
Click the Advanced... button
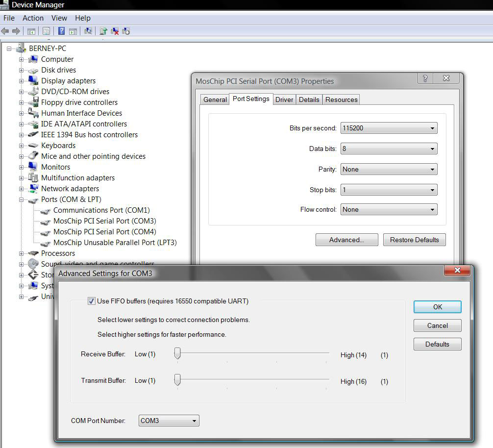pyautogui.click(x=347, y=240)
